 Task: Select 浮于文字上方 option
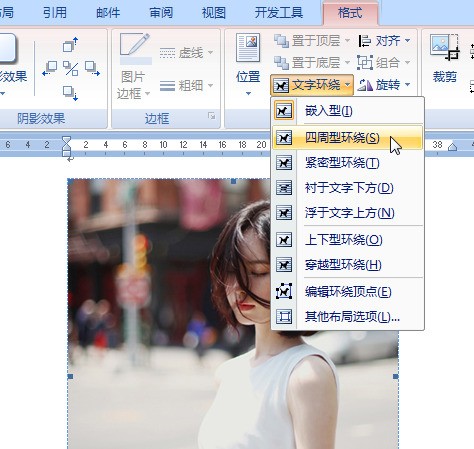click(x=347, y=213)
